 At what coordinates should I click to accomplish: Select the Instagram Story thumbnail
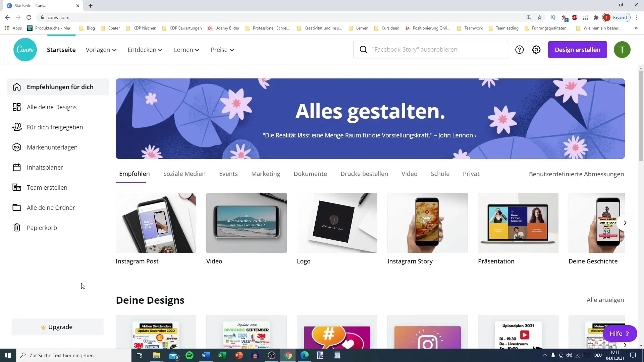coord(428,223)
